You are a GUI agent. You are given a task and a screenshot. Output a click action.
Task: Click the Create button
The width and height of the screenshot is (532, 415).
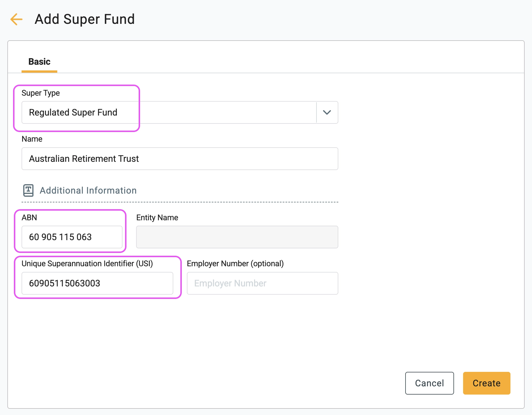[x=487, y=383]
